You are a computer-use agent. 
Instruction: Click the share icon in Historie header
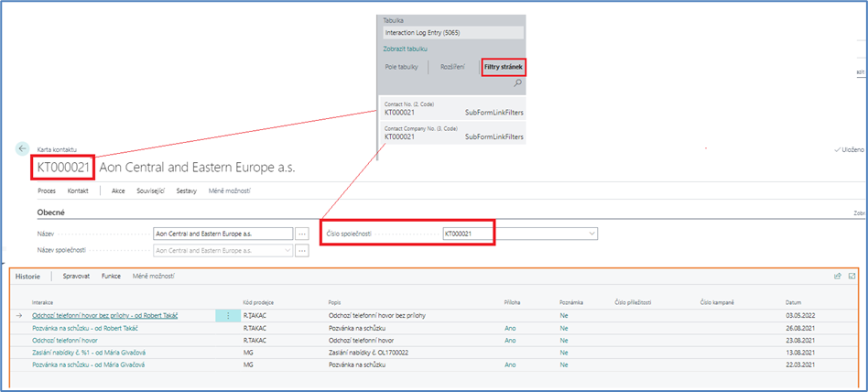[837, 276]
